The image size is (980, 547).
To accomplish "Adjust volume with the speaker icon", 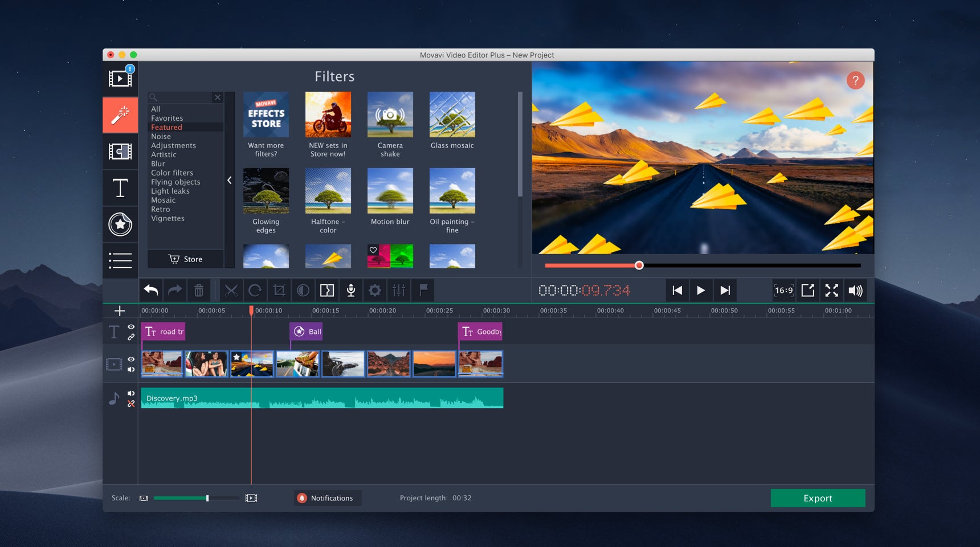I will click(x=855, y=291).
